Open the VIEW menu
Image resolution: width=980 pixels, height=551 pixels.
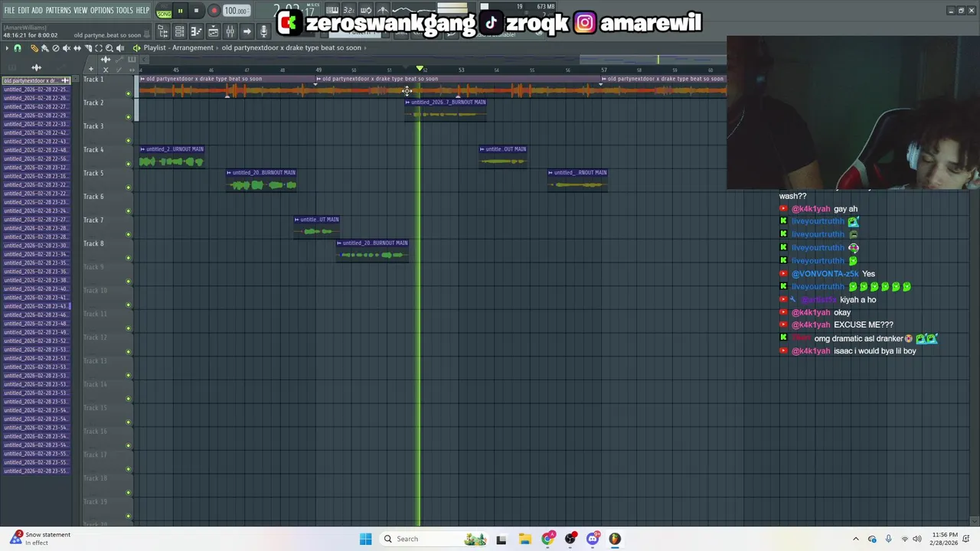point(80,10)
